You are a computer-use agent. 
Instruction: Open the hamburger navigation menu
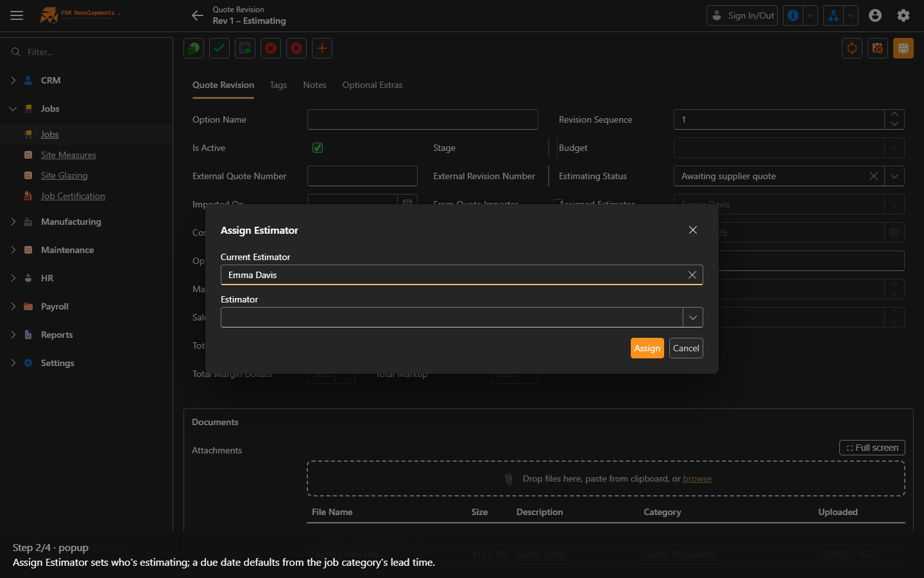[x=17, y=15]
